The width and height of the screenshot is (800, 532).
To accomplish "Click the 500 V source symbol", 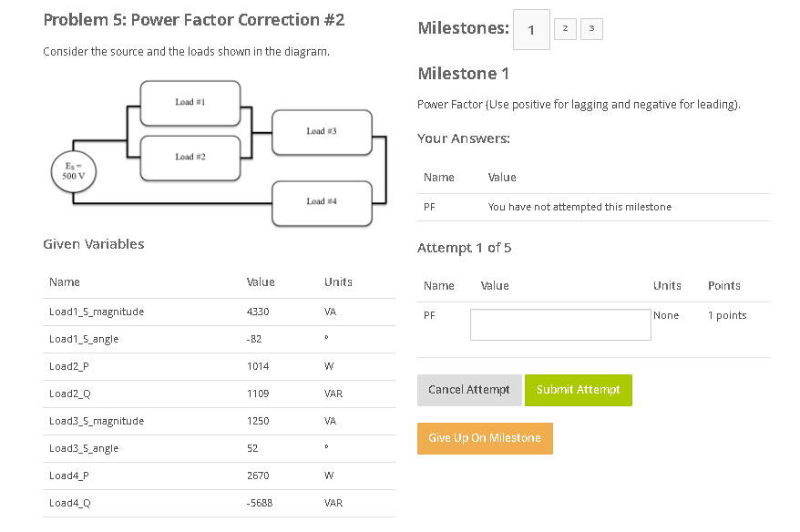I will (73, 171).
